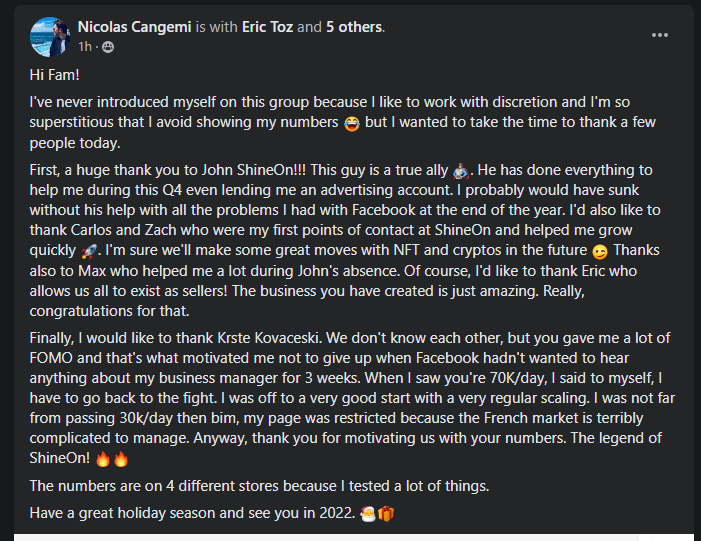This screenshot has width=701, height=541.
Task: Click the second fire emoji after "ShineOn!"
Action: click(121, 459)
